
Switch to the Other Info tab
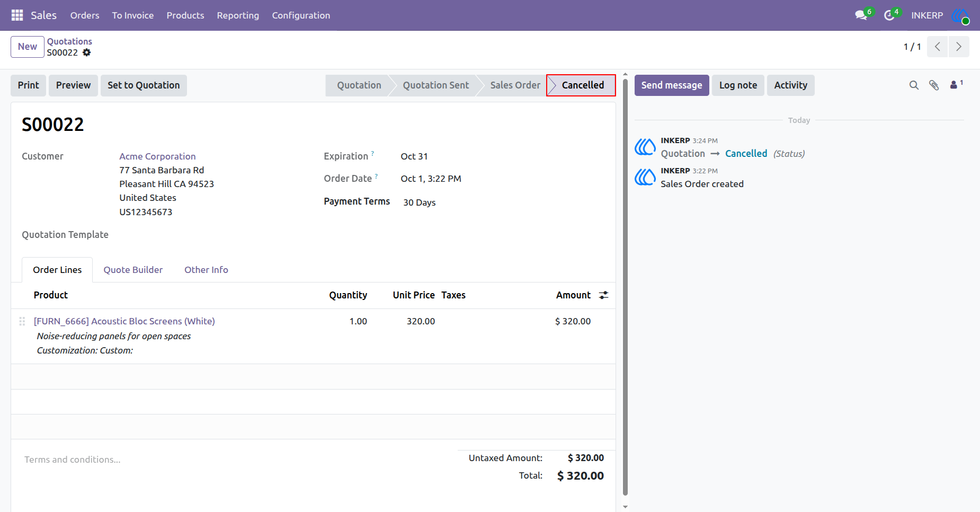point(206,270)
